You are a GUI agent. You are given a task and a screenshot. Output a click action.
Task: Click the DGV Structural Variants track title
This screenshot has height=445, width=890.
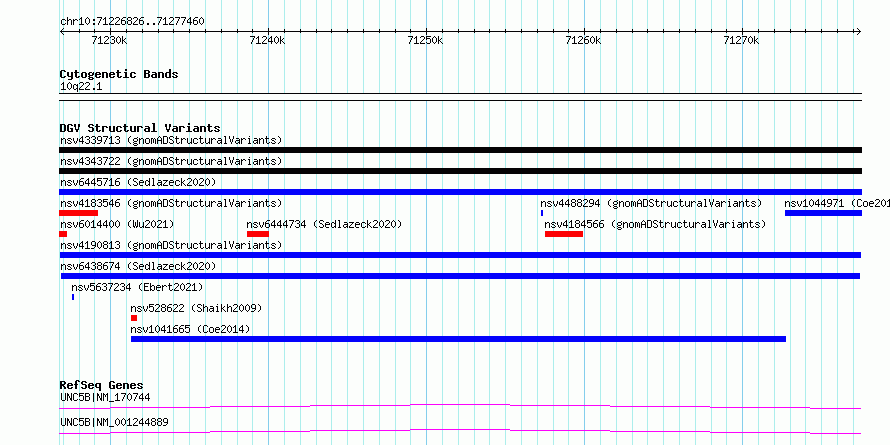tap(140, 128)
